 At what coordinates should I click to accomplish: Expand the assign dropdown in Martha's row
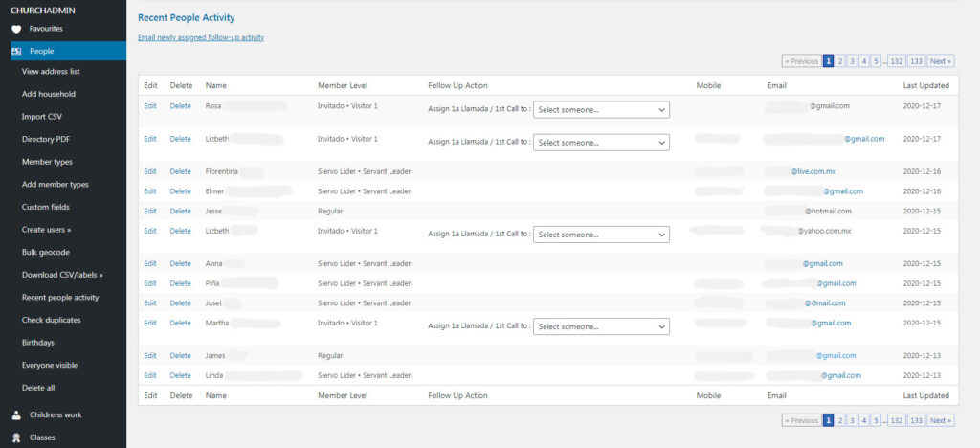tap(601, 326)
